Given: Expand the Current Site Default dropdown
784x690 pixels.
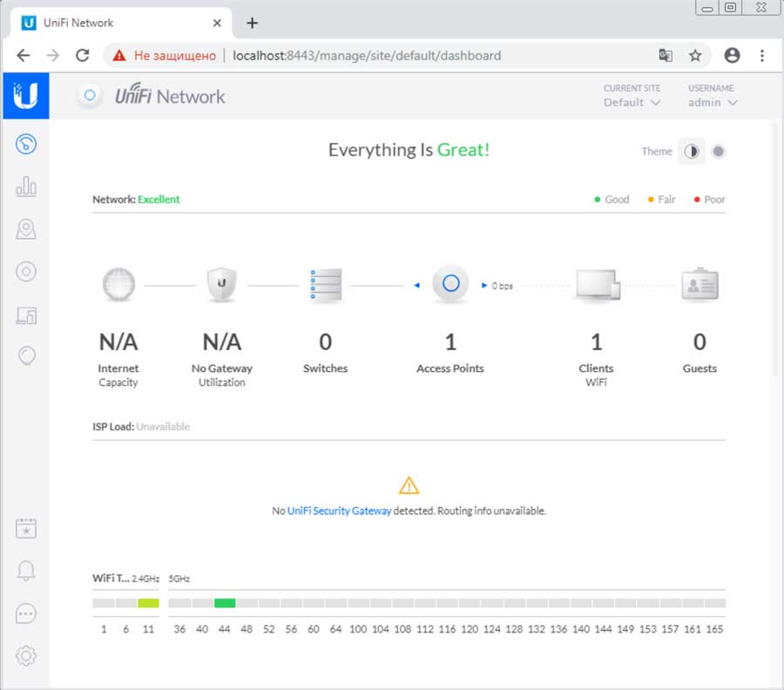Looking at the screenshot, I should tap(632, 103).
